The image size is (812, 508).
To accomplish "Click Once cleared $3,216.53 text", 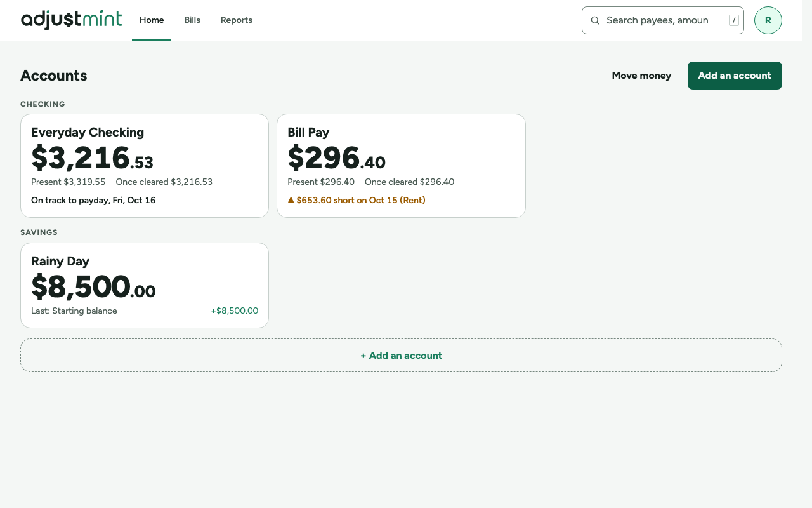I will click(164, 182).
